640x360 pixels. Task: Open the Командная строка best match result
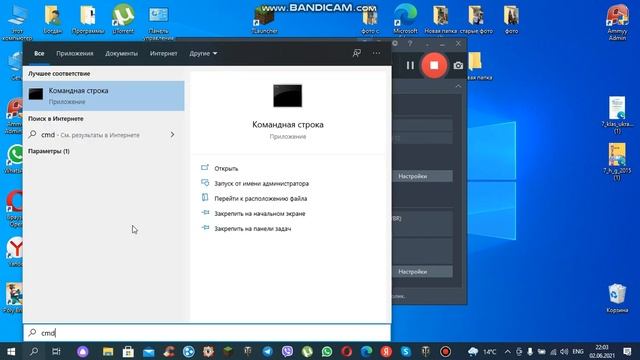coord(104,96)
